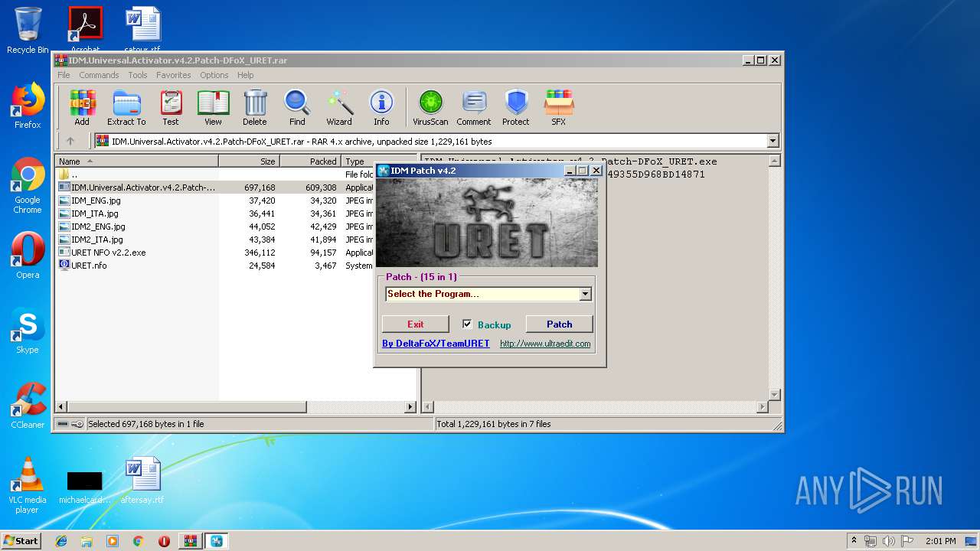980x551 pixels.
Task: Open the archive path dropdown arrow
Action: click(773, 141)
